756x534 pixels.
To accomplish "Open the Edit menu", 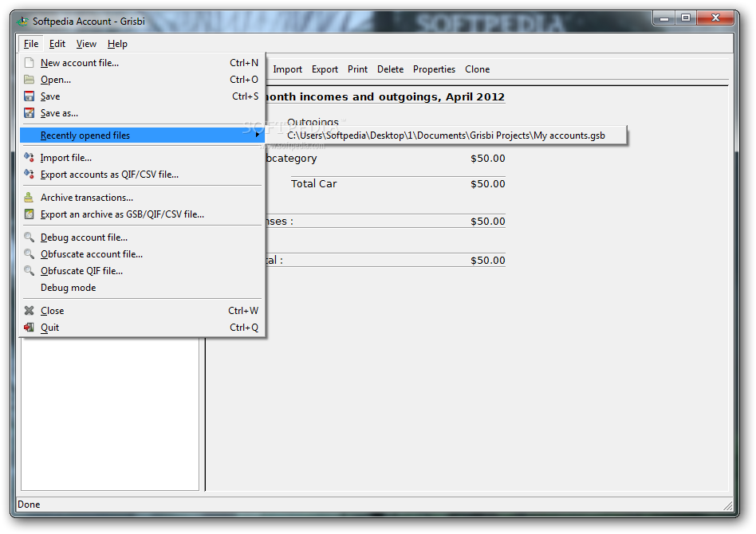I will click(x=57, y=44).
